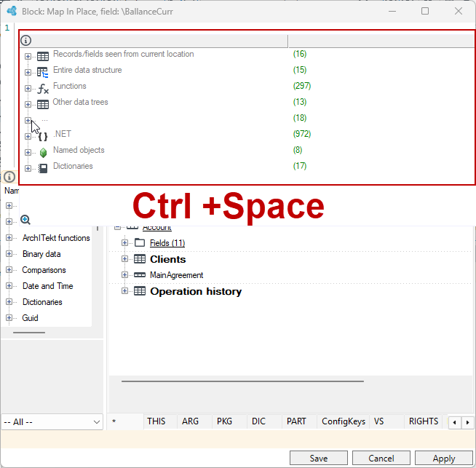Switch to the ConfigKeys tab
The width and height of the screenshot is (476, 468).
point(344,421)
